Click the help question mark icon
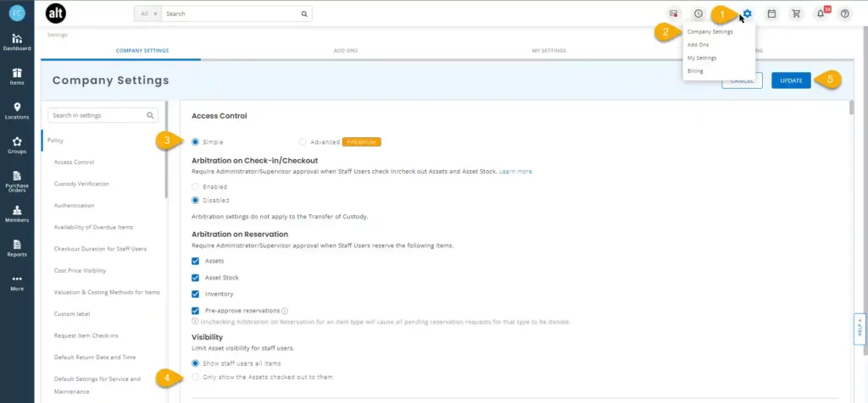 (844, 14)
